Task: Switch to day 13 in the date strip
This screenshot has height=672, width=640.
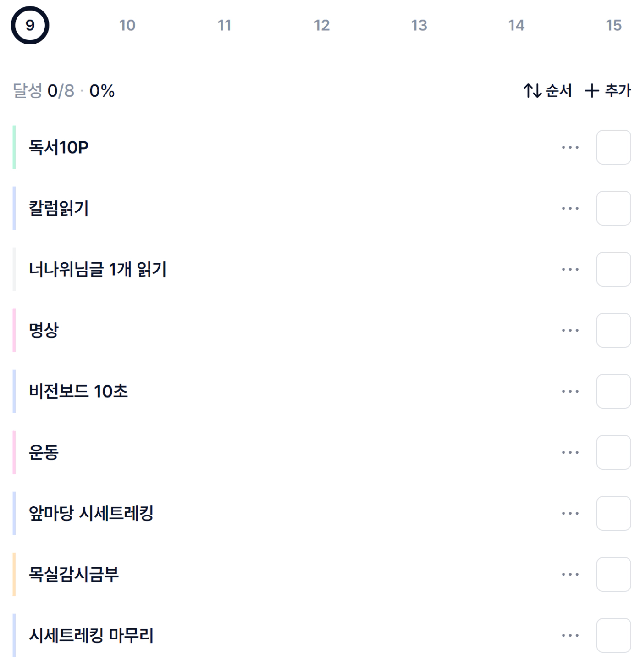Action: (x=419, y=25)
